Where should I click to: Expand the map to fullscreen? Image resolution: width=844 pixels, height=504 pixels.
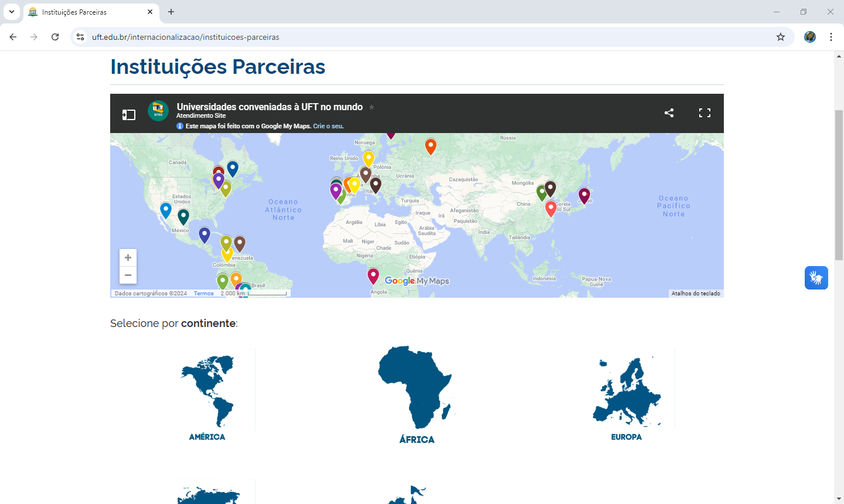pos(705,113)
